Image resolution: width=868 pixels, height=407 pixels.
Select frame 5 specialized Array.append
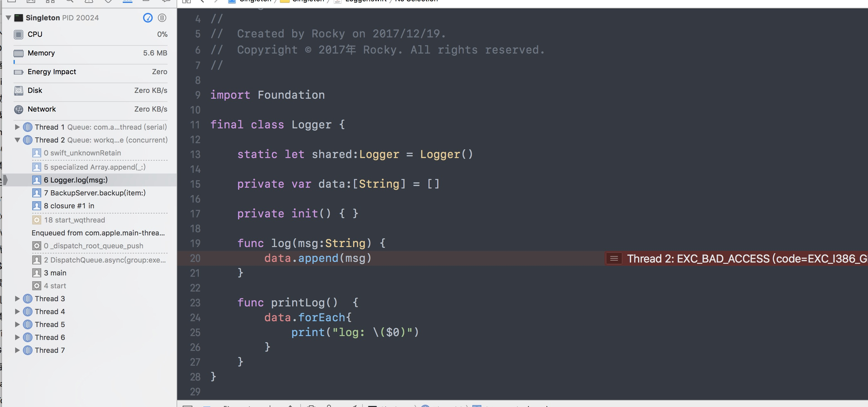tap(94, 167)
